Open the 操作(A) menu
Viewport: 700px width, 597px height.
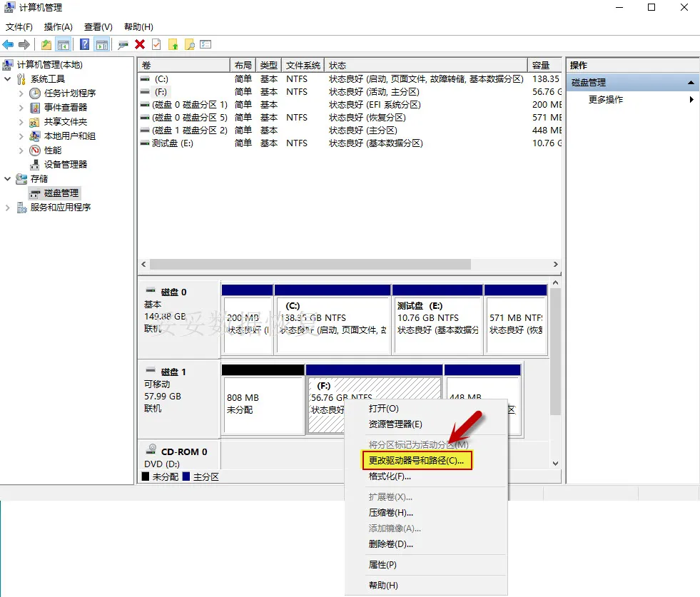pyautogui.click(x=58, y=27)
